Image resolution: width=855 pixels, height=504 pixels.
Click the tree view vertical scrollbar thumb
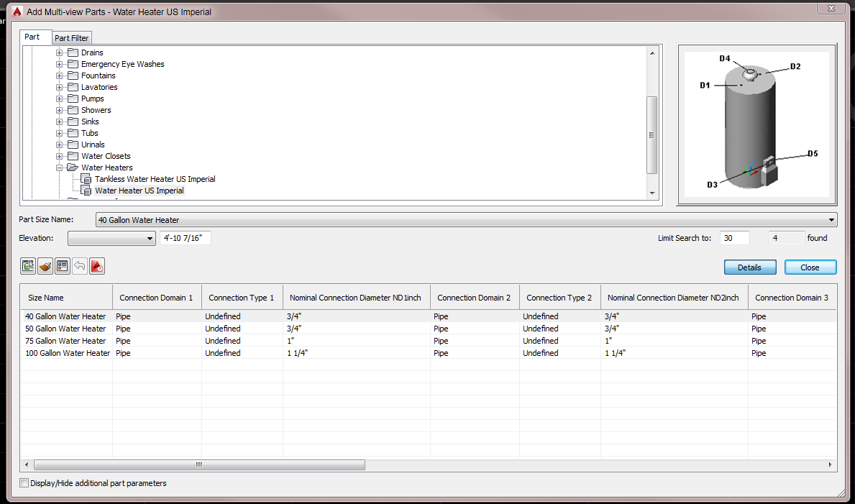(x=651, y=134)
